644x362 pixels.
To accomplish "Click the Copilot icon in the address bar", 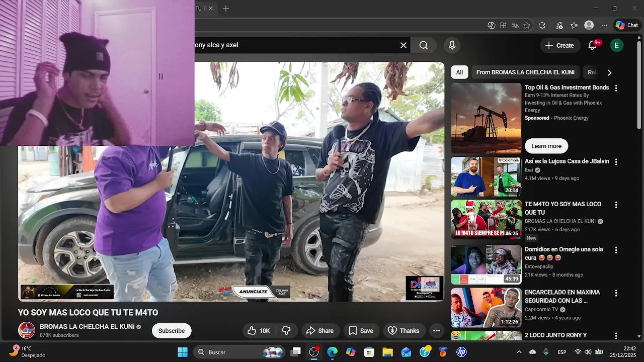I will (492, 25).
